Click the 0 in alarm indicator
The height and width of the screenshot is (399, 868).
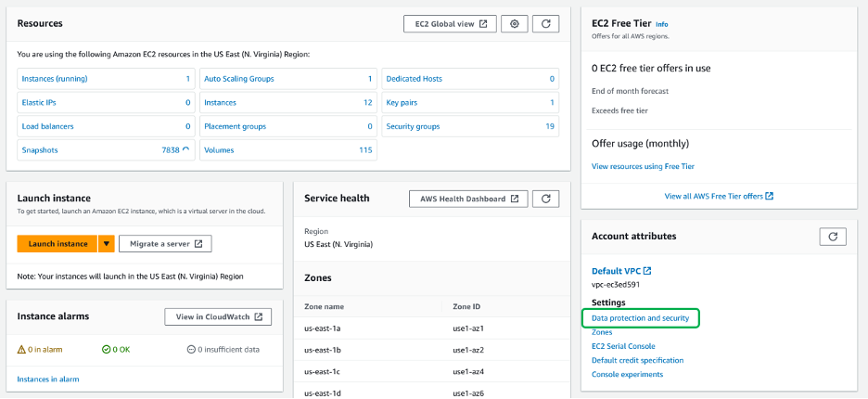[x=40, y=350]
